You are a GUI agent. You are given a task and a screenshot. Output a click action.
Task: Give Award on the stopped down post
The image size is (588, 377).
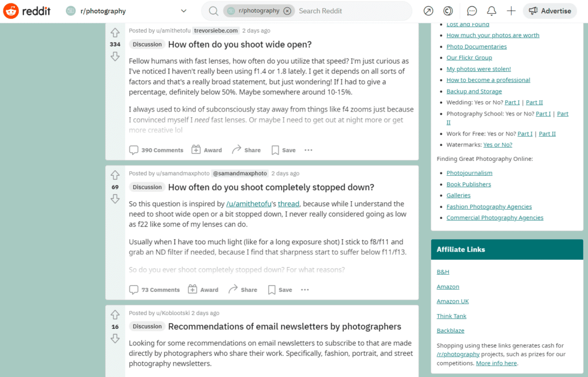pos(203,290)
